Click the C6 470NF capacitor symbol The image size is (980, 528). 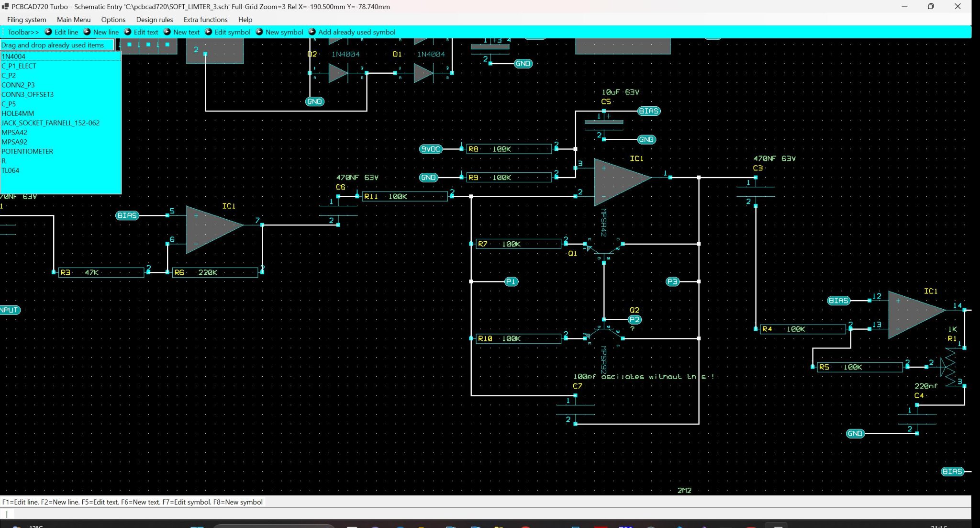(x=338, y=211)
